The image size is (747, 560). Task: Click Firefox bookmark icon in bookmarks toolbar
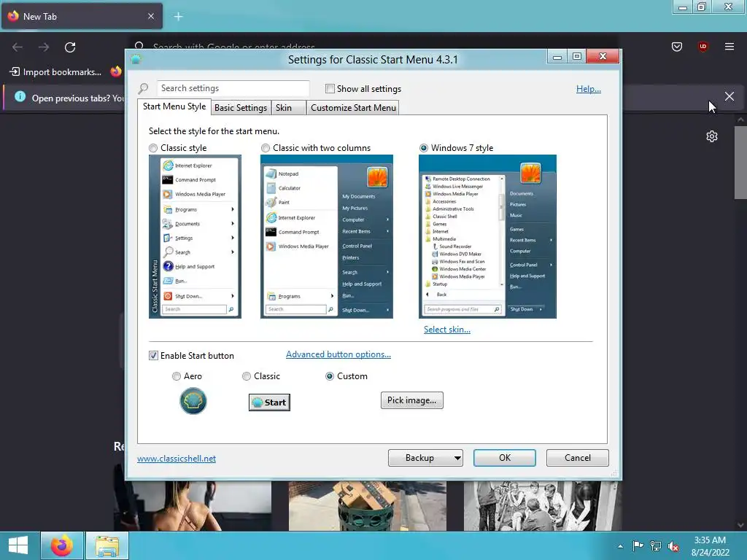pyautogui.click(x=116, y=71)
